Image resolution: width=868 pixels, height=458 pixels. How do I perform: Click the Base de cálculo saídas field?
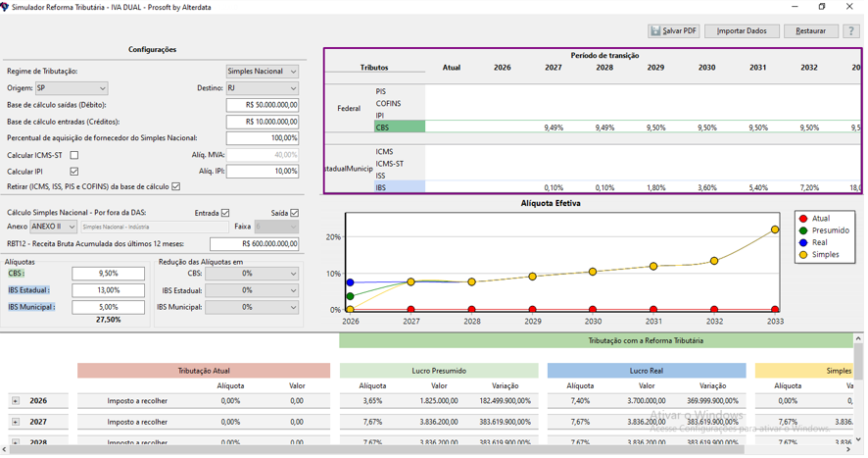pos(263,105)
